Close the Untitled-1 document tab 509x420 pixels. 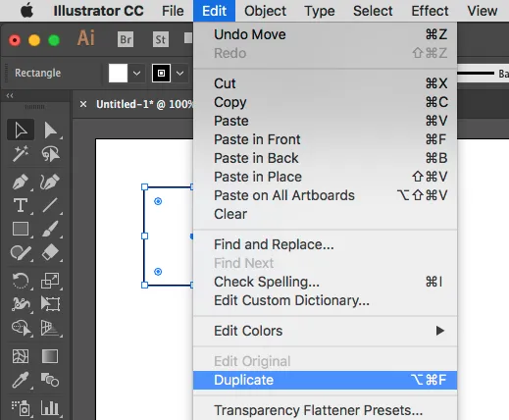tap(83, 104)
